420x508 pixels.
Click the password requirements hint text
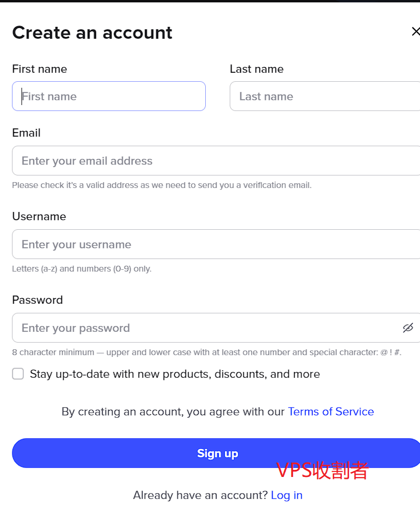click(206, 352)
